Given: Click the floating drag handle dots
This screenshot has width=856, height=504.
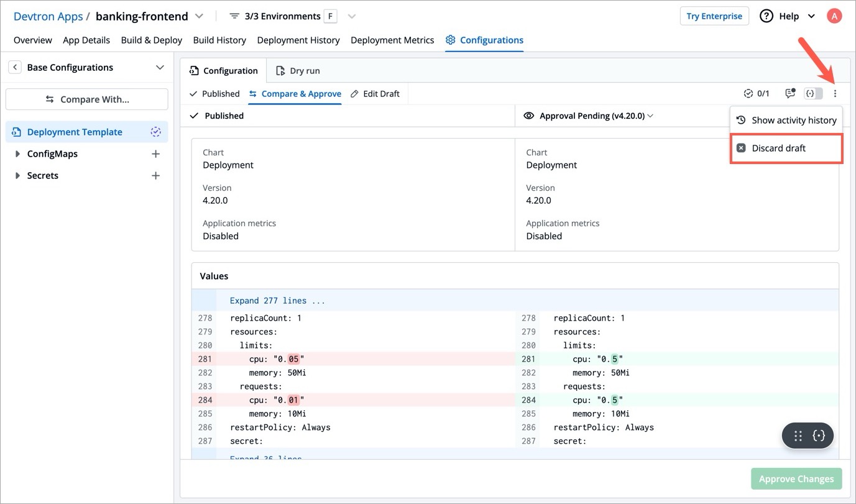Looking at the screenshot, I should pyautogui.click(x=798, y=436).
